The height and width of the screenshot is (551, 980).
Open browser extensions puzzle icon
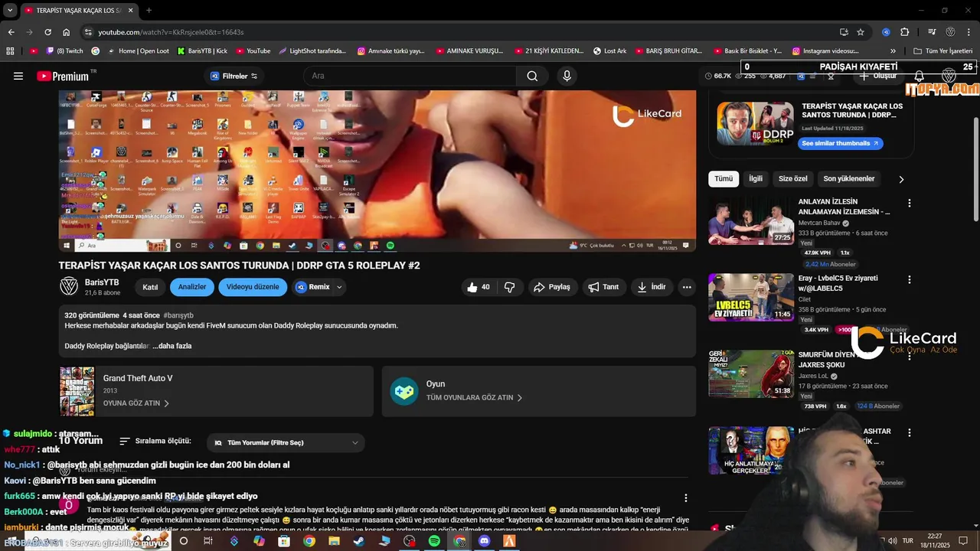[904, 32]
